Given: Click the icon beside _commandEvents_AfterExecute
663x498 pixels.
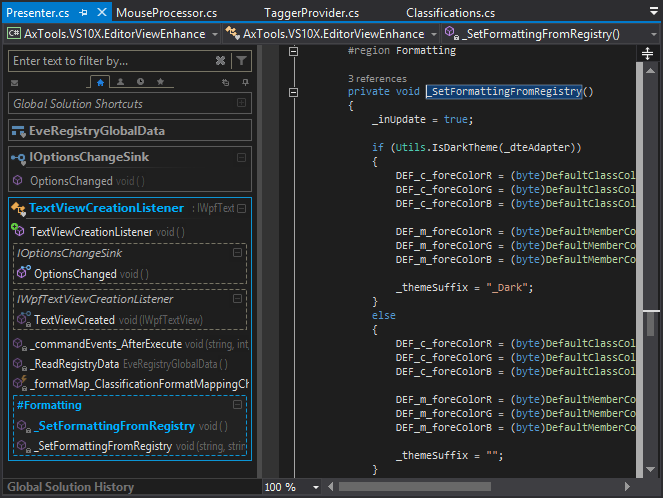Looking at the screenshot, I should [x=19, y=344].
